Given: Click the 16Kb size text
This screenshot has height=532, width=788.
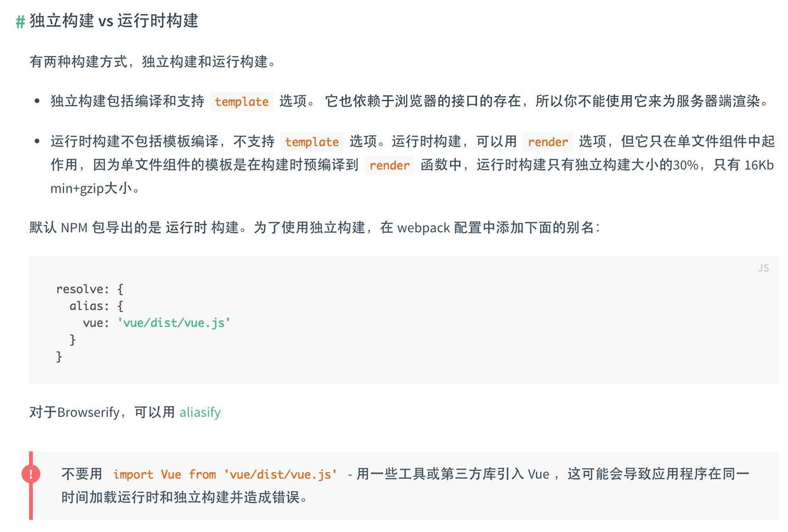Looking at the screenshot, I should (759, 165).
